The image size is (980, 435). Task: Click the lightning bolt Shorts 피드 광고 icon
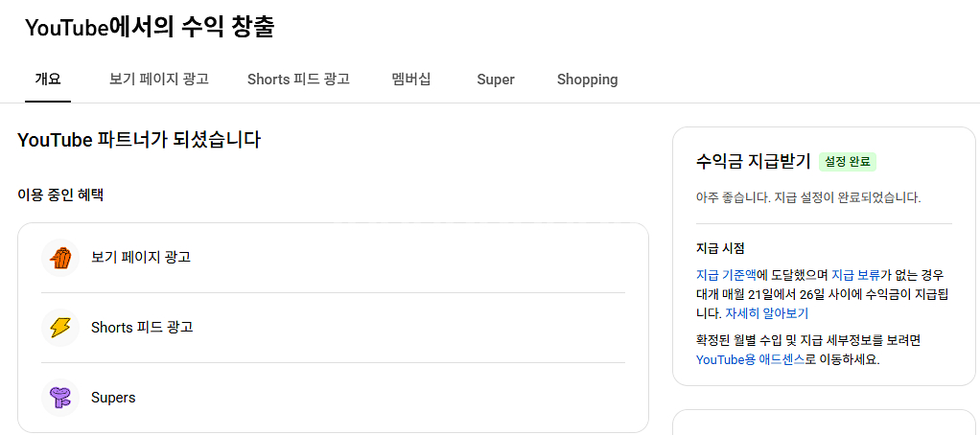coord(59,328)
